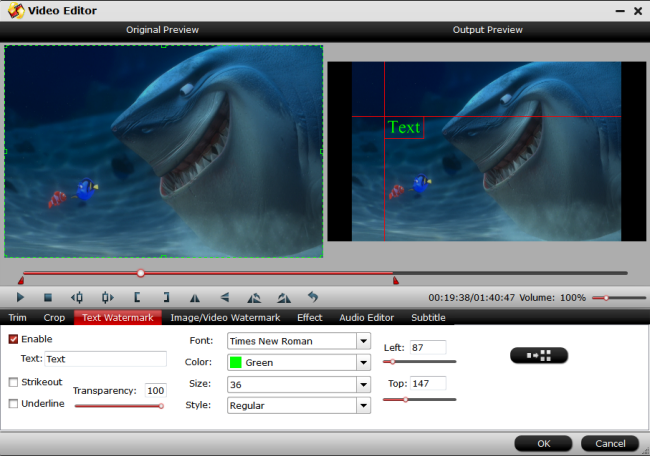The height and width of the screenshot is (456, 650).
Task: Uncheck the Enable checkbox
Action: click(13, 339)
